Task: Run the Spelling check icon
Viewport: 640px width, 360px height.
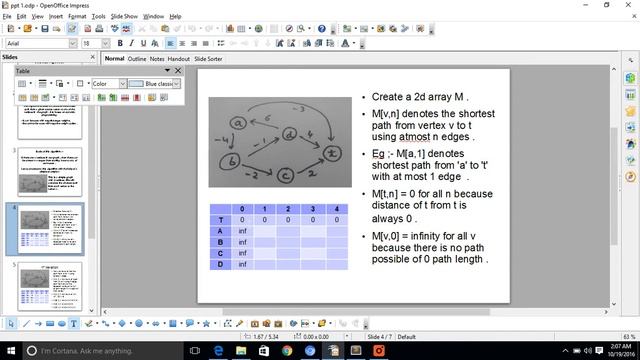Action: click(x=115, y=29)
